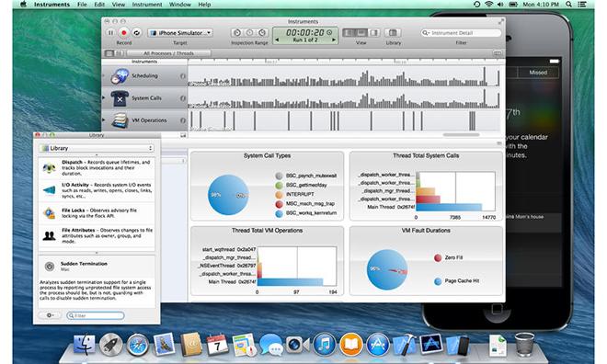Click the Page Cache Hit legend label

point(462,281)
